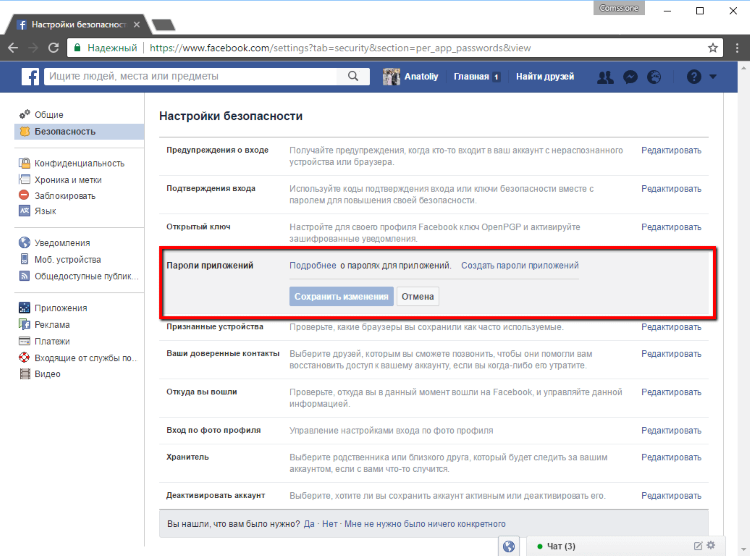
Task: Answer Да to the feedback question
Action: (309, 524)
